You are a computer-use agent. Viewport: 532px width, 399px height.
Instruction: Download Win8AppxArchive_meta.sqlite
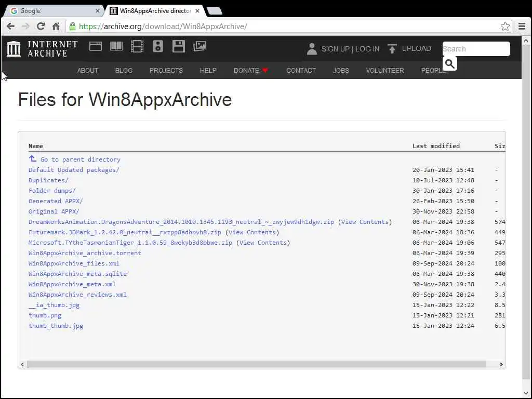coord(78,274)
